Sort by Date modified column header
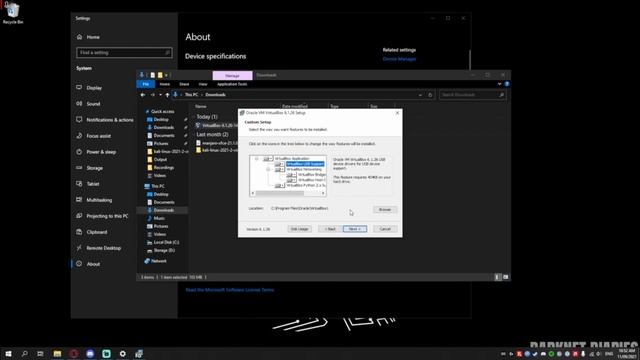Screen dimensions: 640x360 [x=295, y=107]
